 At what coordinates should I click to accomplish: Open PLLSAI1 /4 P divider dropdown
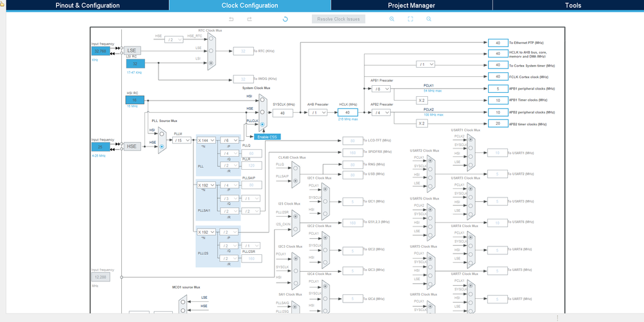tap(229, 185)
